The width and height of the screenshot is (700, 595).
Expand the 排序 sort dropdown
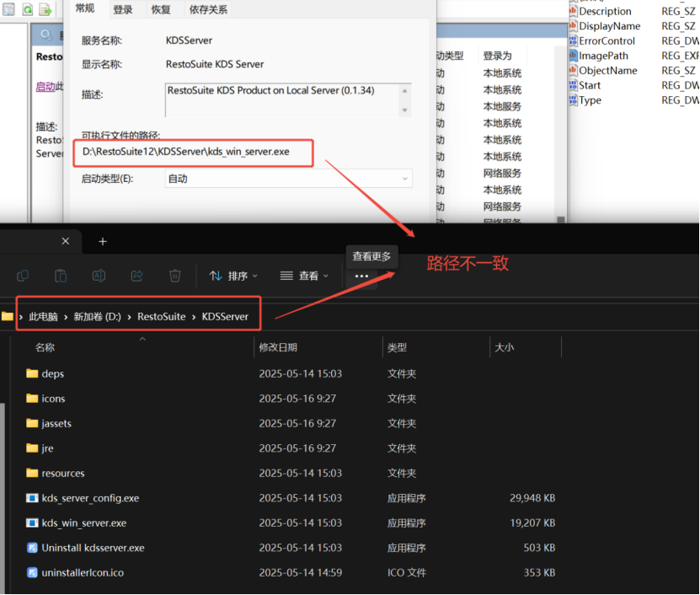click(x=233, y=276)
